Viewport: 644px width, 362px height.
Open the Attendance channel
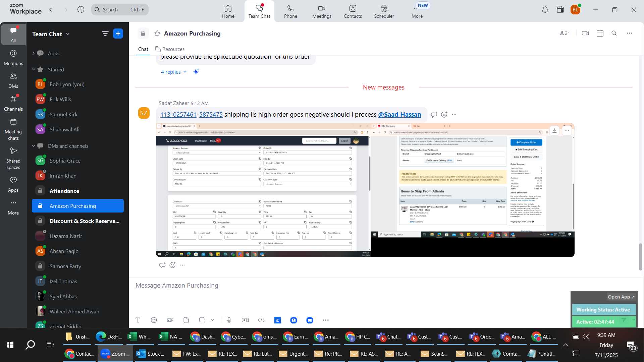[78, 191]
